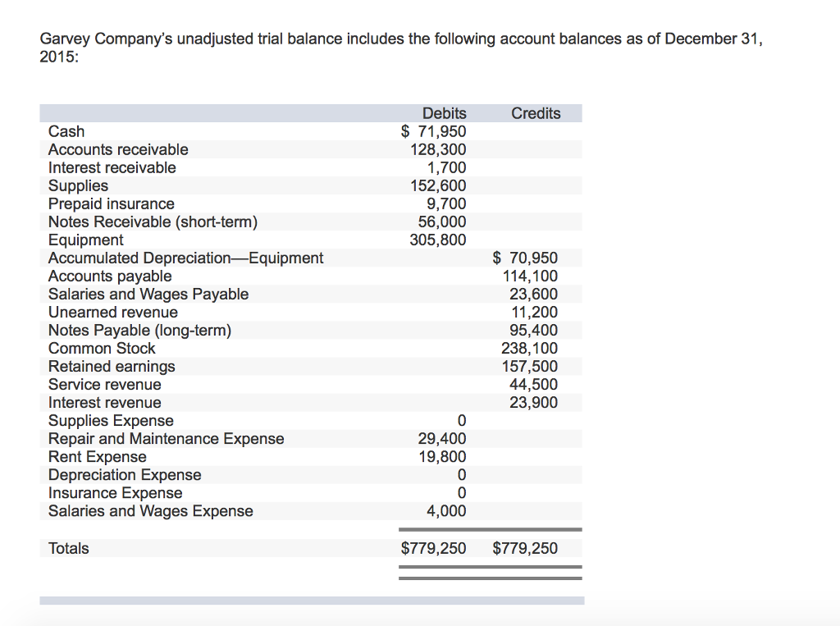Viewport: 840px width, 626px height.
Task: Click the 152,600 supplies amount
Action: (438, 186)
